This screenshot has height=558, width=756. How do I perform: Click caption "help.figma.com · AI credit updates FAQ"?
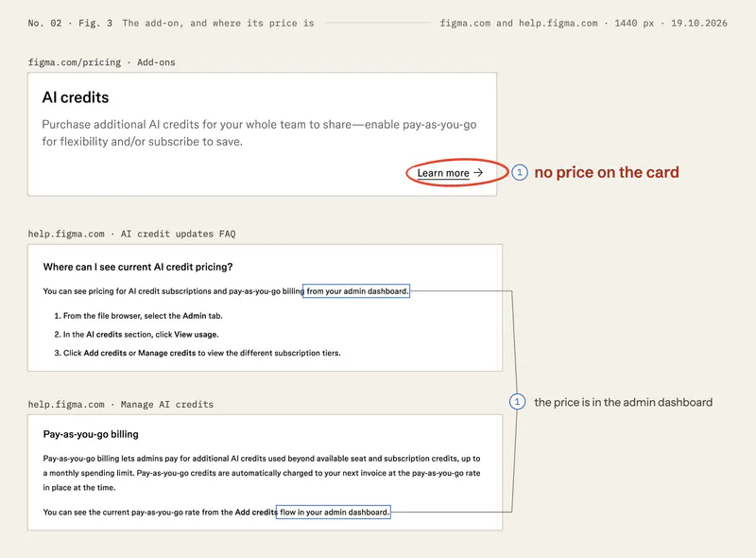click(131, 234)
